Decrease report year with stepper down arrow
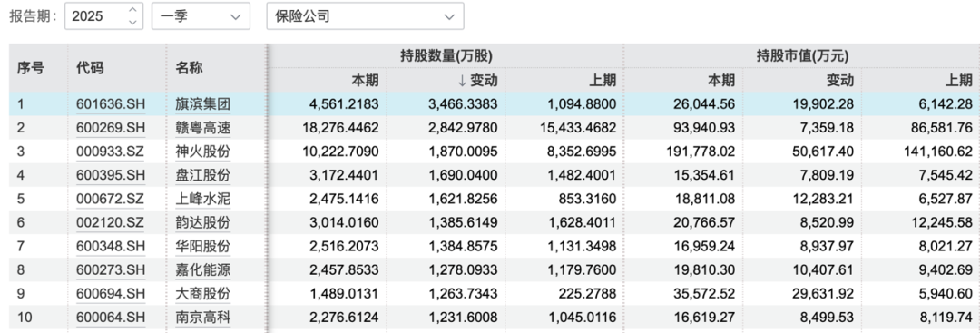The height and width of the screenshot is (333, 980). coord(132,22)
